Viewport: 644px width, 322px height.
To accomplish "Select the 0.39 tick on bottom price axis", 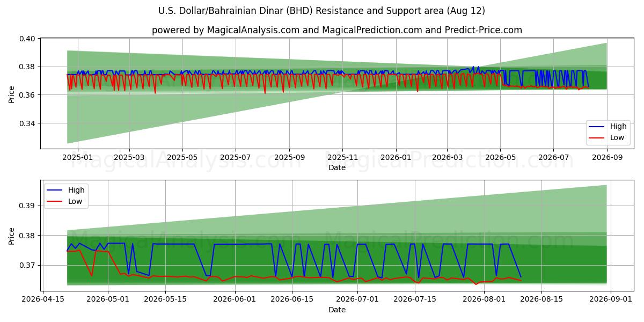I will [x=28, y=206].
